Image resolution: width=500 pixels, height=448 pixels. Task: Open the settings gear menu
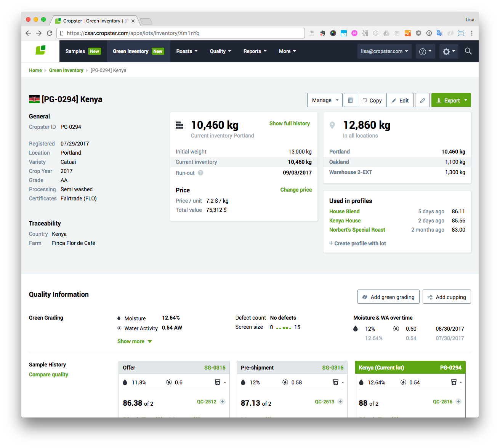click(x=449, y=51)
